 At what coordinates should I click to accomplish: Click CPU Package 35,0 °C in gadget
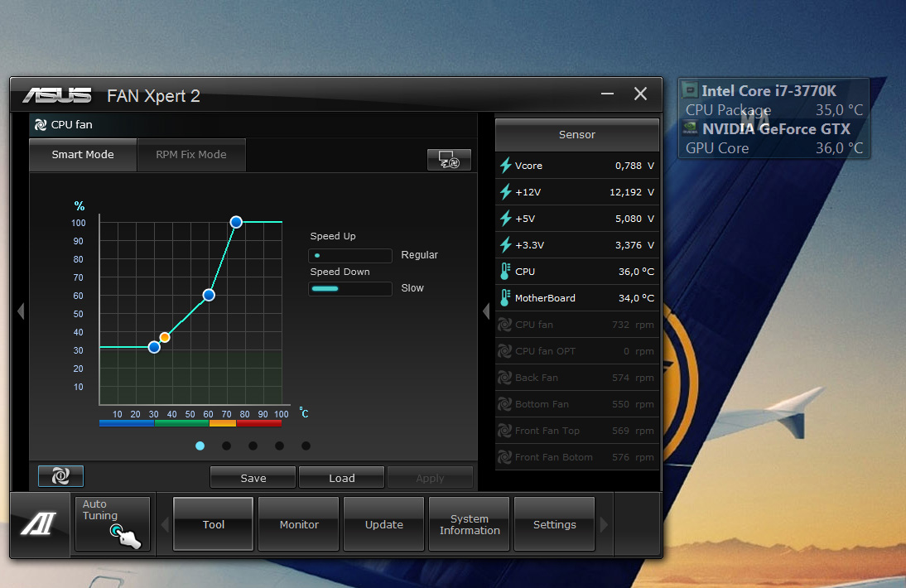pyautogui.click(x=773, y=110)
